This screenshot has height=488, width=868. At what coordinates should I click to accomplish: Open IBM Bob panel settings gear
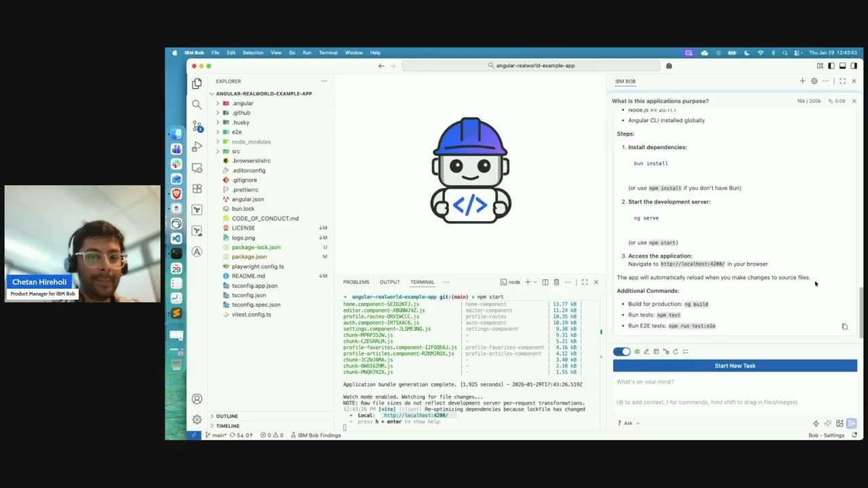coord(814,81)
